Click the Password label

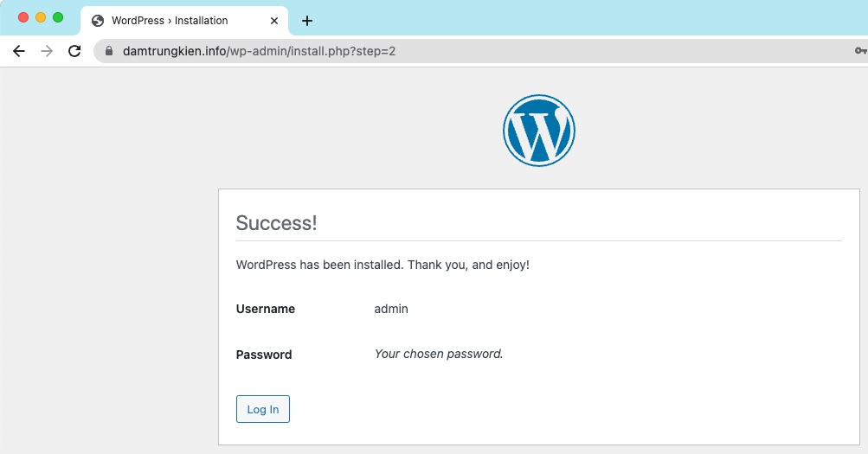[x=264, y=355]
